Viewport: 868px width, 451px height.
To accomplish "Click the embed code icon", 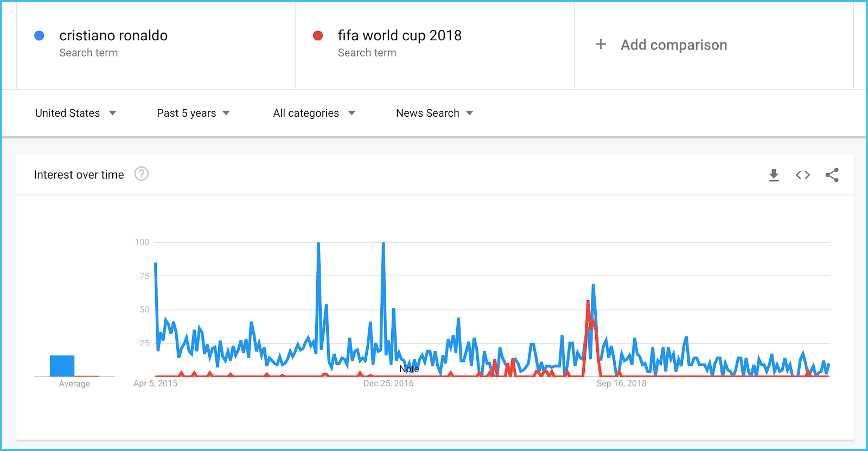I will click(x=803, y=175).
